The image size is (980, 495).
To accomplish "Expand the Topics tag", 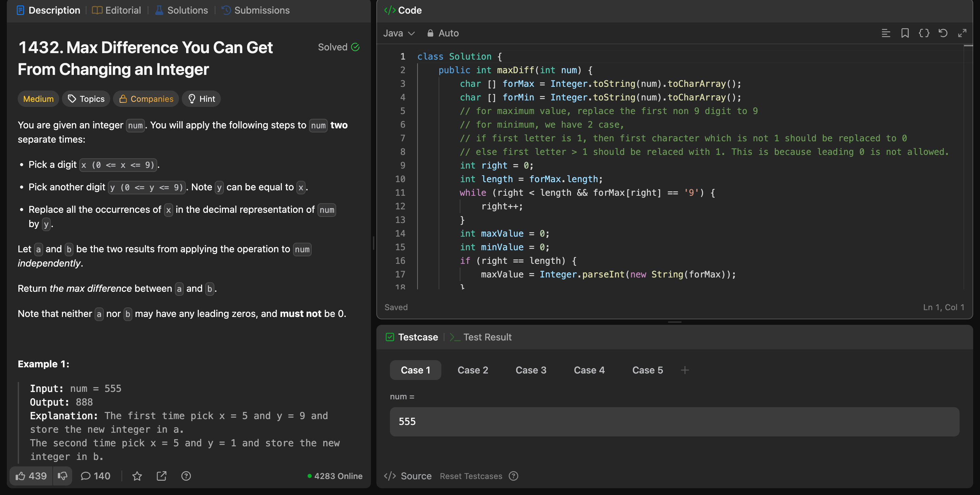I will pyautogui.click(x=86, y=99).
